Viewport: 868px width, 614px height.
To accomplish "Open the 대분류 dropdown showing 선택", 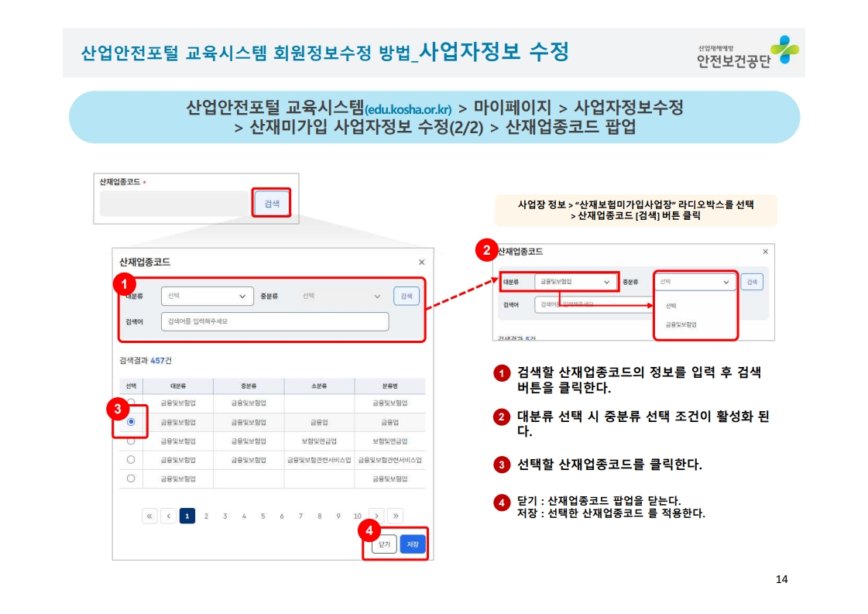I will (x=207, y=296).
